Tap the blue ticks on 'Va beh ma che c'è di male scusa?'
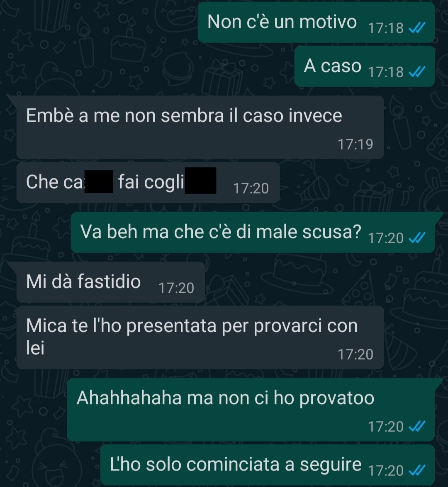 click(x=416, y=238)
